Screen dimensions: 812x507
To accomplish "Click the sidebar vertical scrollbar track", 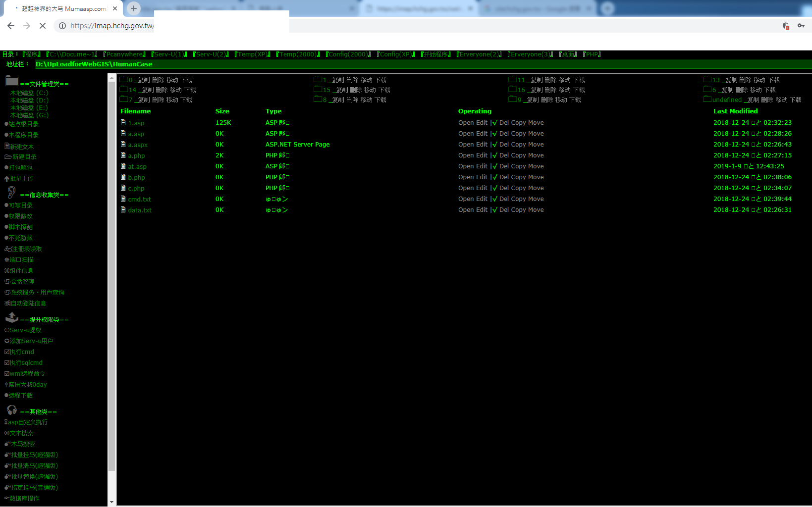I will click(111, 290).
